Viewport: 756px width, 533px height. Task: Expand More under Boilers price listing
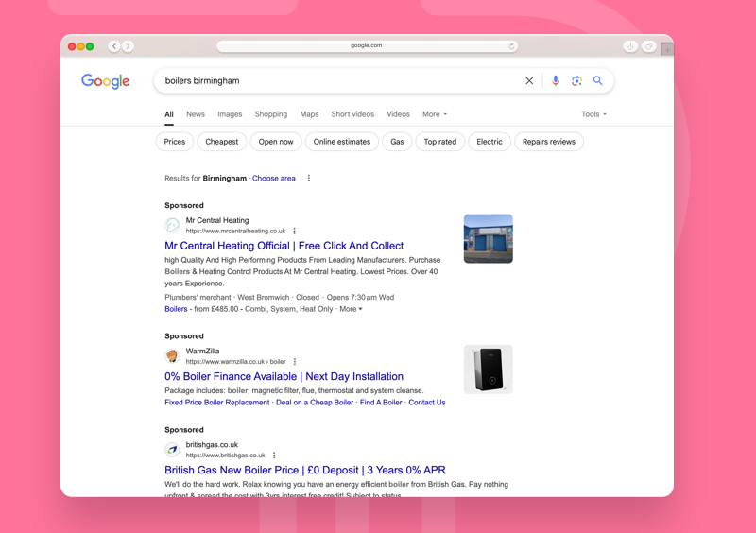coord(351,309)
